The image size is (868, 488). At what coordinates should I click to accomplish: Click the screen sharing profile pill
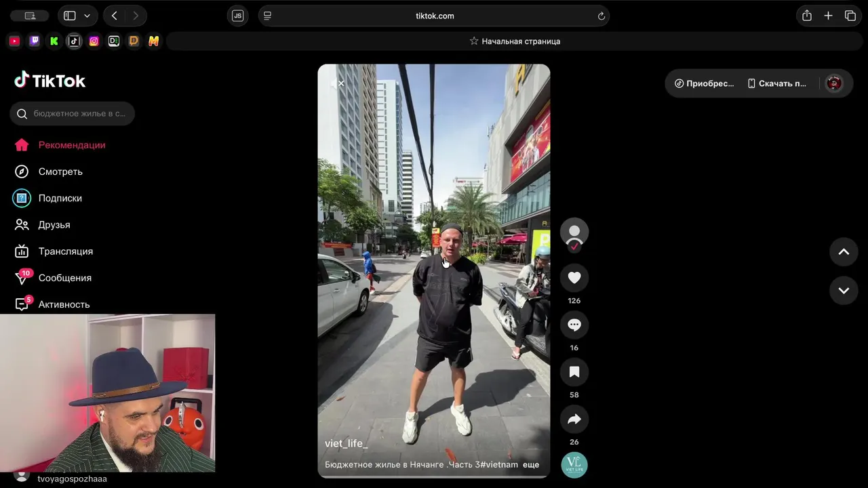pos(30,16)
